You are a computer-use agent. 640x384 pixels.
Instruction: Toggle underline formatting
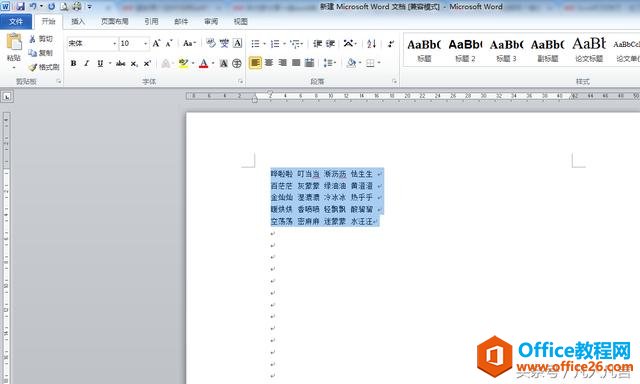coord(100,63)
